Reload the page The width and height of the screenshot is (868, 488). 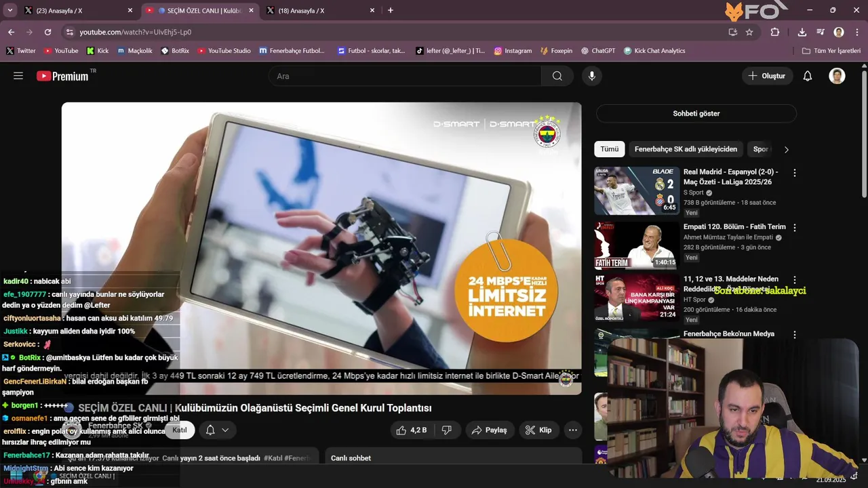click(47, 32)
